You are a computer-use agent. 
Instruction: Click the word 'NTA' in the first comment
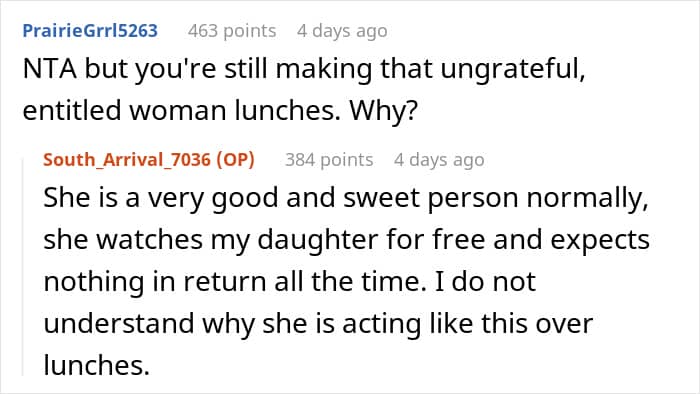pyautogui.click(x=50, y=69)
